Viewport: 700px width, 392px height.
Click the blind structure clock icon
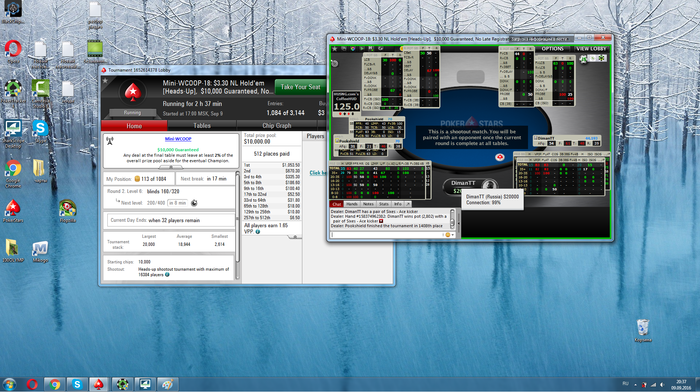coord(194,203)
